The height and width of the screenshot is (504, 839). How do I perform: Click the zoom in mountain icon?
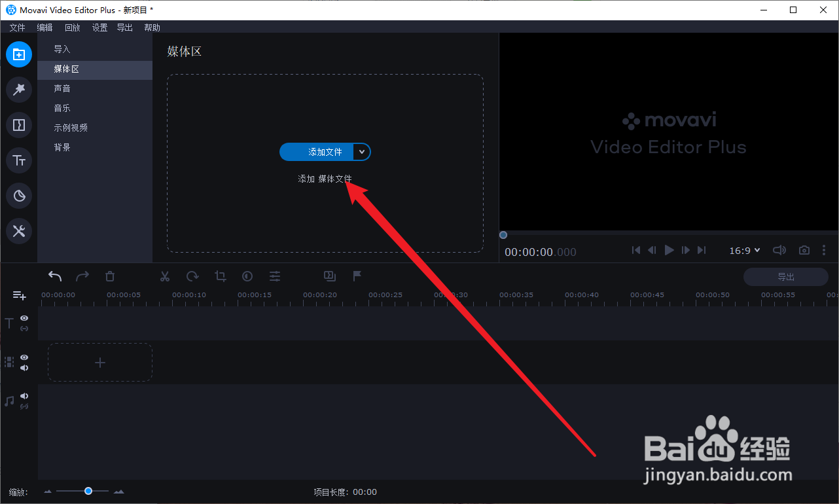[118, 492]
